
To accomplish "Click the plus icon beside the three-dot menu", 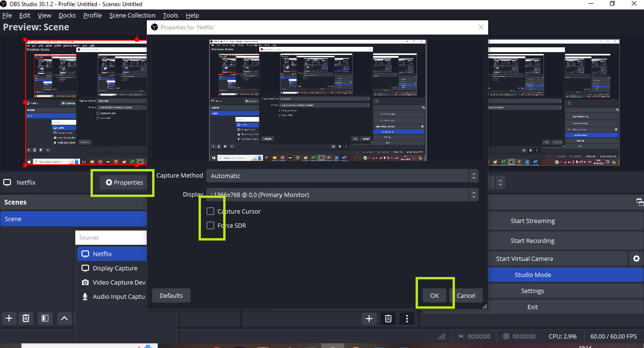I will click(369, 319).
